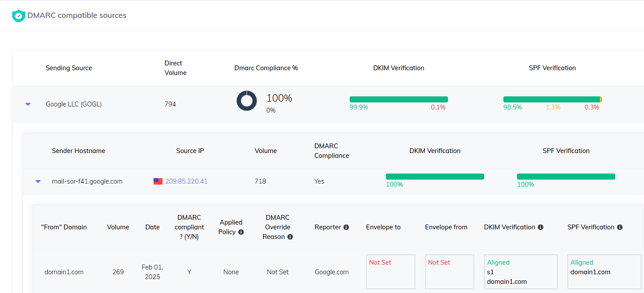Click the detail-table DKIM Verification info icon
The image size is (644, 293).
point(541,227)
